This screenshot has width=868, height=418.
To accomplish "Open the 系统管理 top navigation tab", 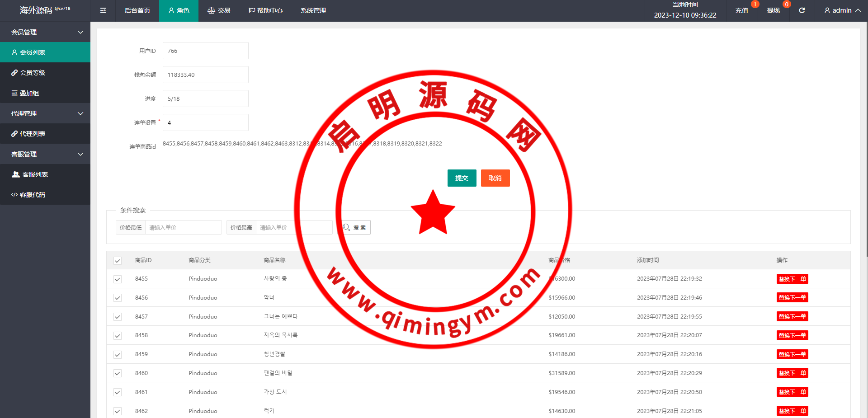I will coord(313,10).
